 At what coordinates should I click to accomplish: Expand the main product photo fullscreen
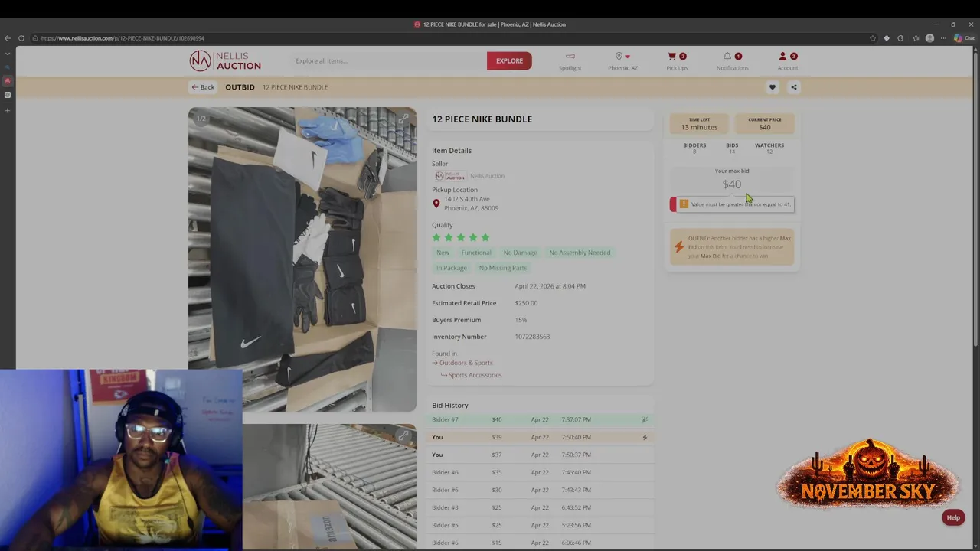click(x=403, y=119)
